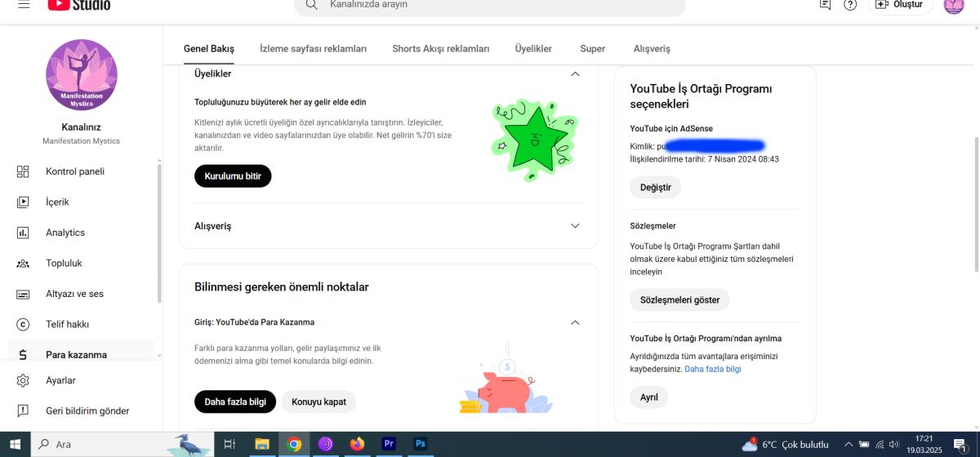Click the black Daha fazla bilgi button
980x457 pixels.
coord(235,402)
